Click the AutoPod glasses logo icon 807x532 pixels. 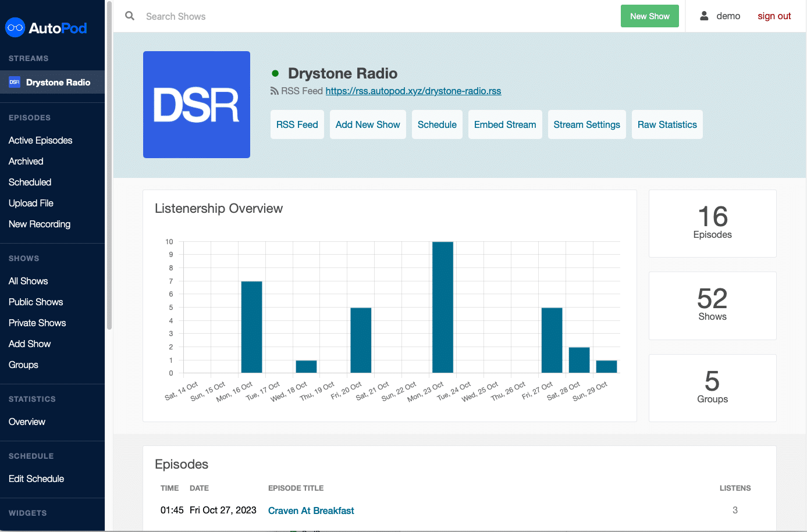(x=15, y=27)
